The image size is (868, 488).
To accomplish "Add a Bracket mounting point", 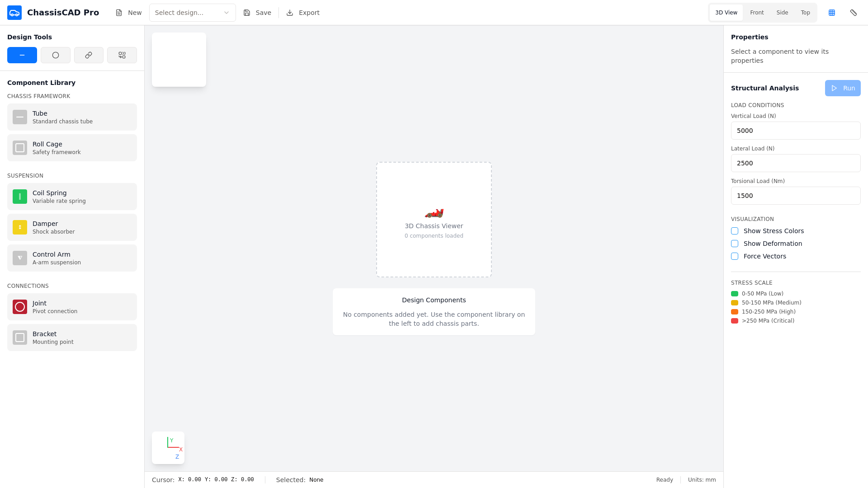I will pos(72,338).
